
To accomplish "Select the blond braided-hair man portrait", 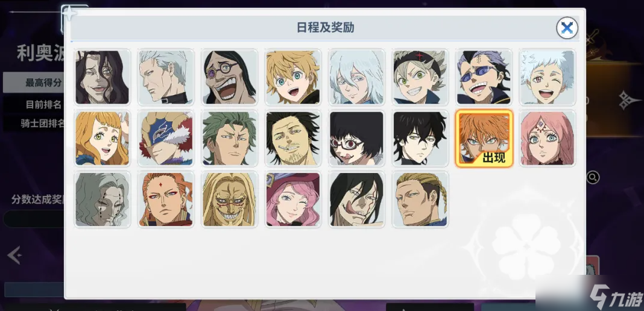I will click(420, 200).
